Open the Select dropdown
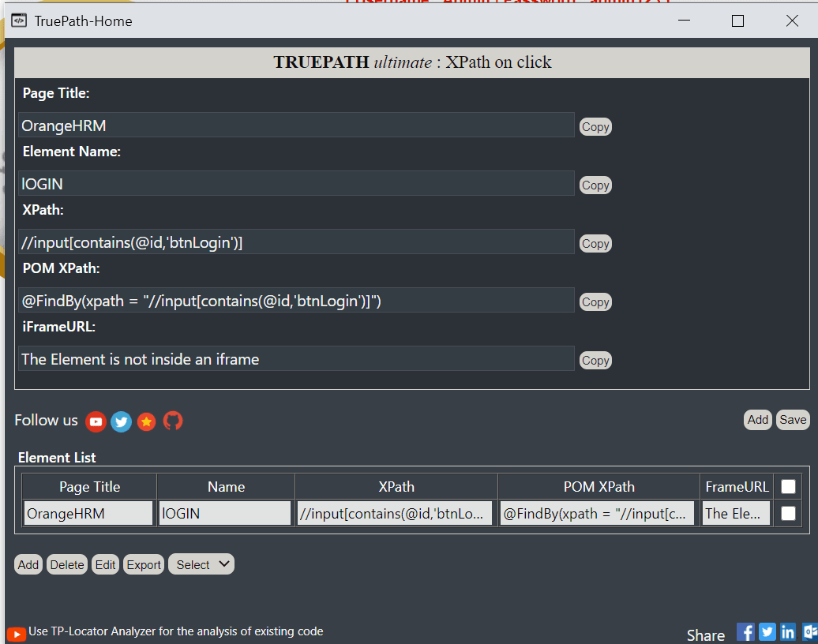818x644 pixels. pos(201,564)
